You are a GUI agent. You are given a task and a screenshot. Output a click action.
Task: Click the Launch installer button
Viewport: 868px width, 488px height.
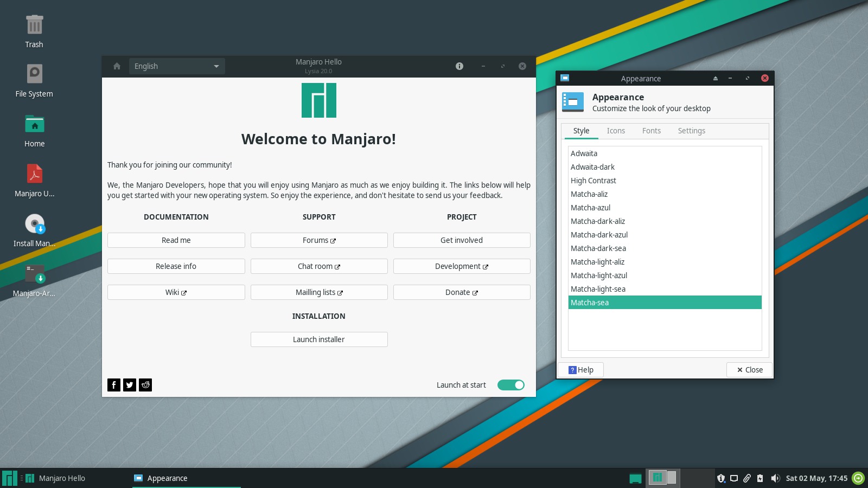point(319,339)
